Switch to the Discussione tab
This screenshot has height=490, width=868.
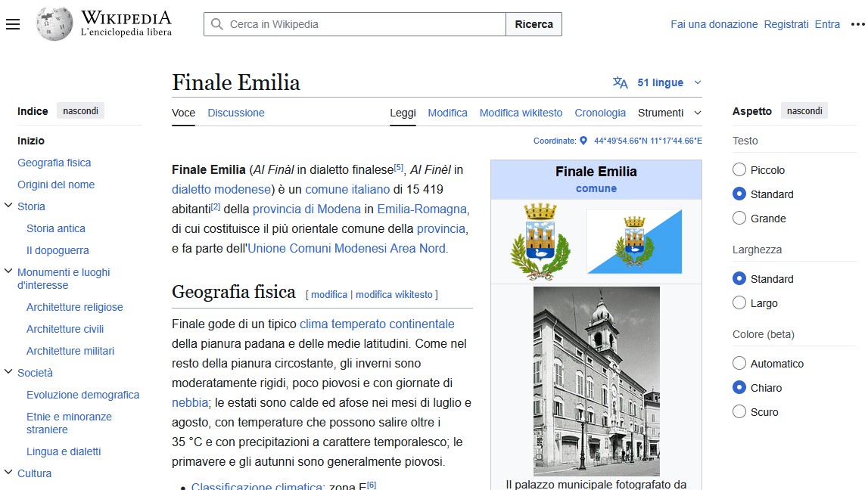(x=235, y=112)
